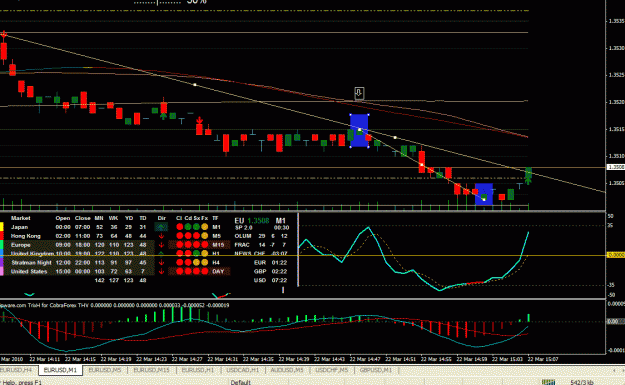625x385 pixels.
Task: Click the yellow Fx dot in the M5 row
Action: [204, 236]
